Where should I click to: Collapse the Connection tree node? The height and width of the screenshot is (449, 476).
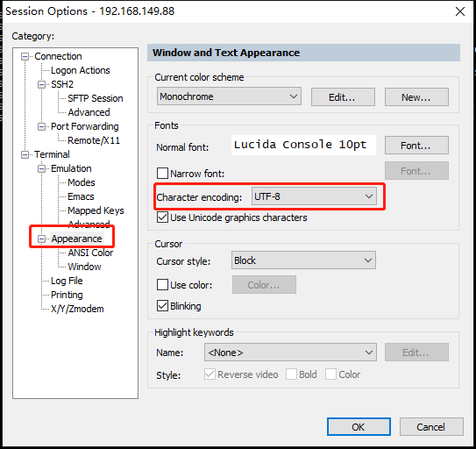(x=25, y=56)
